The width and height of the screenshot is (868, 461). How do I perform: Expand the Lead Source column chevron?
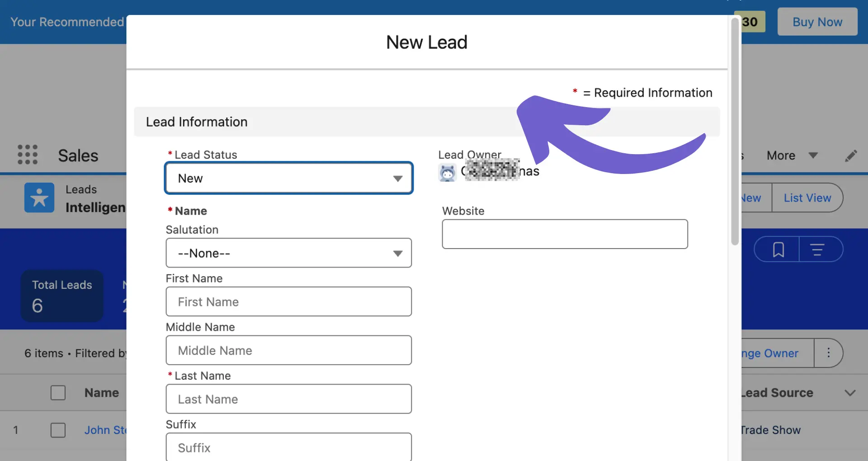(851, 393)
